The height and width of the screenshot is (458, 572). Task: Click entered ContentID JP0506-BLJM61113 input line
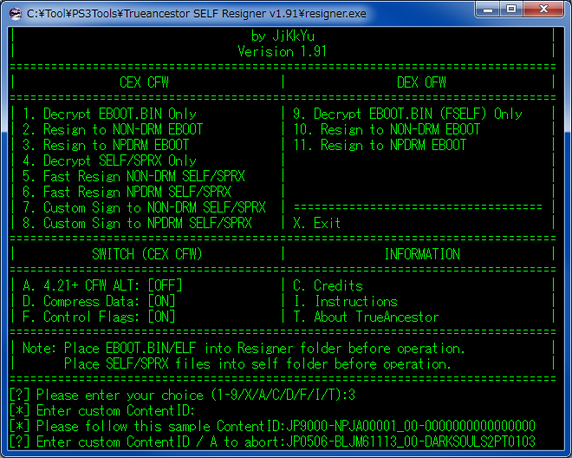point(273,442)
